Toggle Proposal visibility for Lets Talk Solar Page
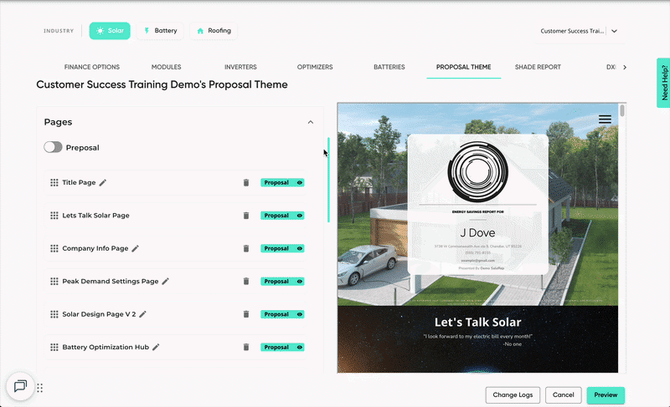 click(282, 216)
